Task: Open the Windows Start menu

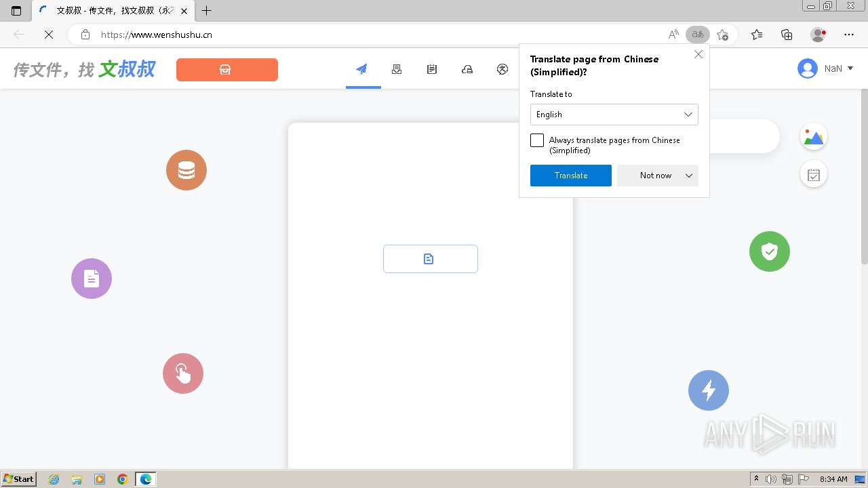Action: coord(19,479)
